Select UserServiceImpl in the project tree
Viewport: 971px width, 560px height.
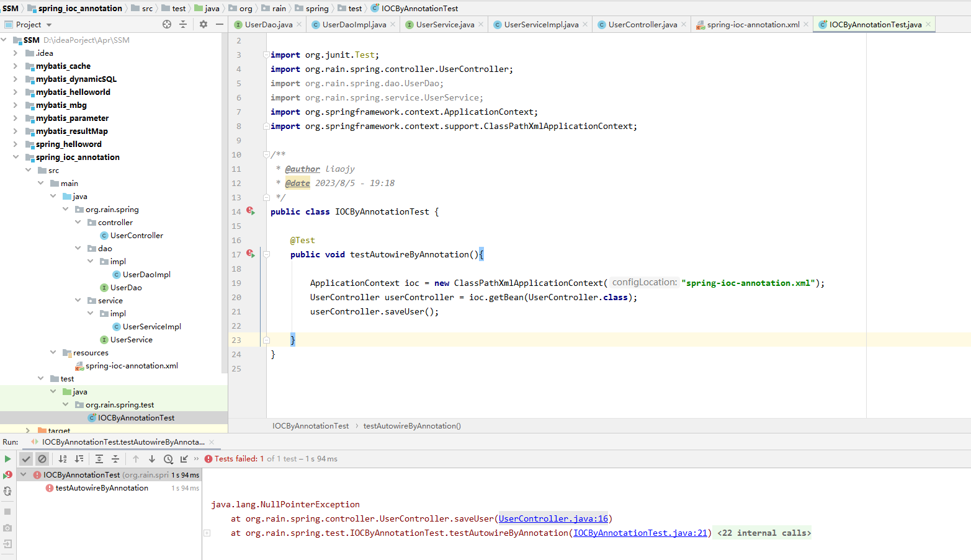point(152,326)
